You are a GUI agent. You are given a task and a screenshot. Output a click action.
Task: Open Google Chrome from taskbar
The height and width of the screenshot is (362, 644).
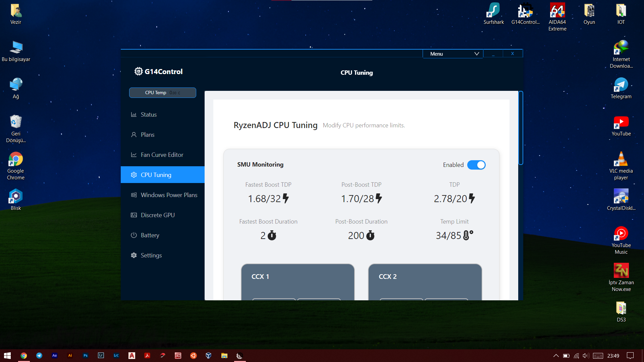pos(23,356)
